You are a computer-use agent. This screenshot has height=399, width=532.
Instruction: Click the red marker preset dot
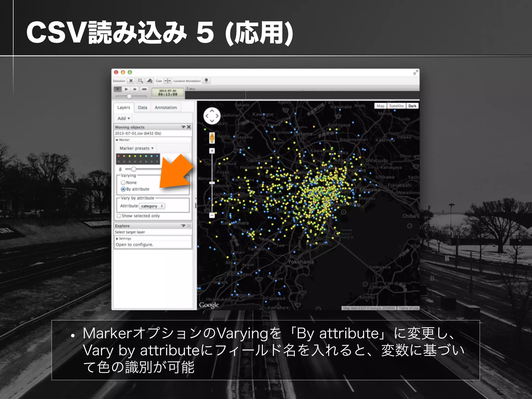[119, 156]
